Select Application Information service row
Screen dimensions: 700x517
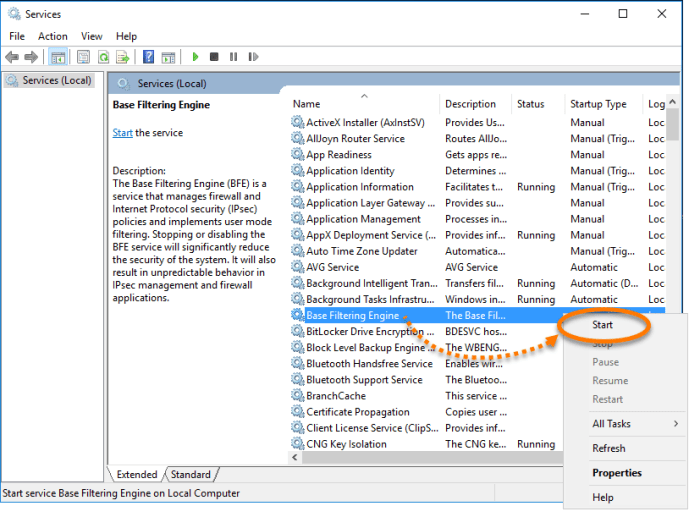(477, 187)
